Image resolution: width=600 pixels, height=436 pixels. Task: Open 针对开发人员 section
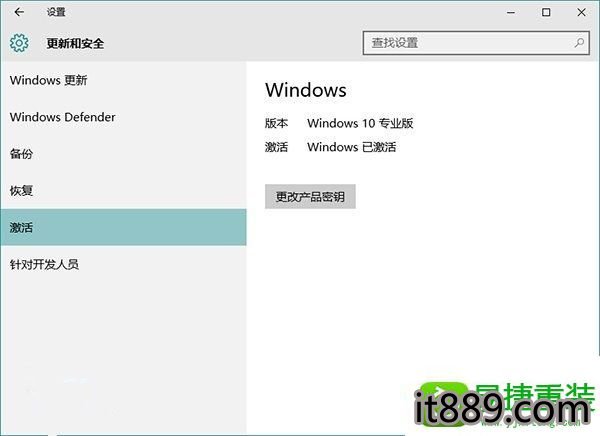click(123, 264)
